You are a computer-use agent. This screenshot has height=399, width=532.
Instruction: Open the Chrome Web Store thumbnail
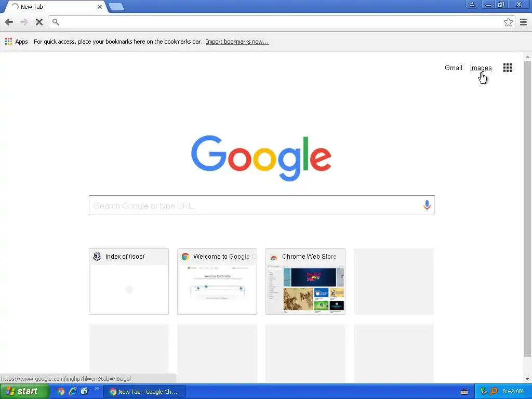(305, 281)
